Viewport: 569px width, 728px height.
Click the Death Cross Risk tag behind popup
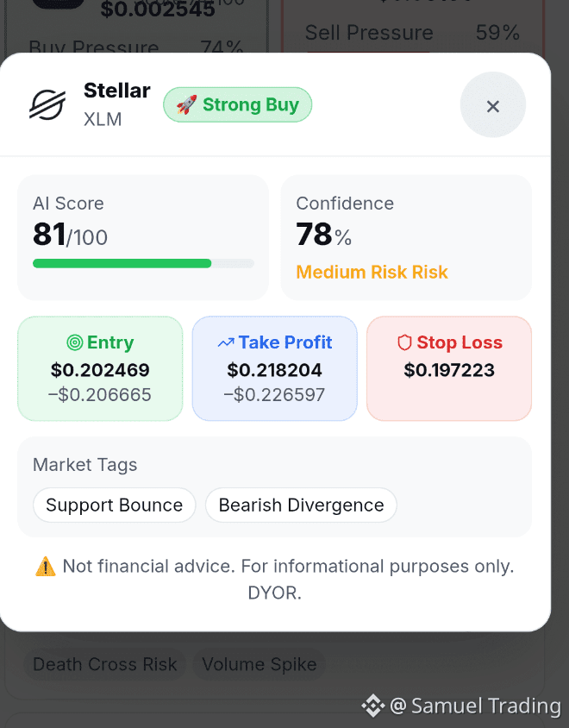coord(105,664)
